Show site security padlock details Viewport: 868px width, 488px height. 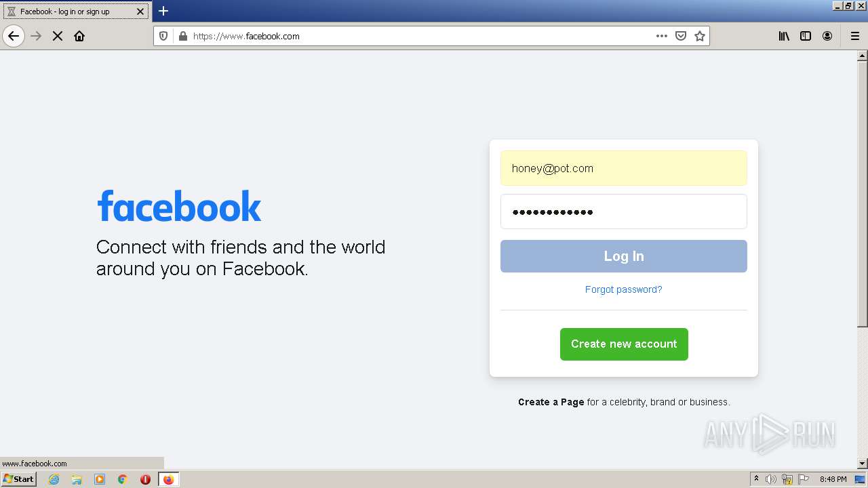click(x=182, y=36)
